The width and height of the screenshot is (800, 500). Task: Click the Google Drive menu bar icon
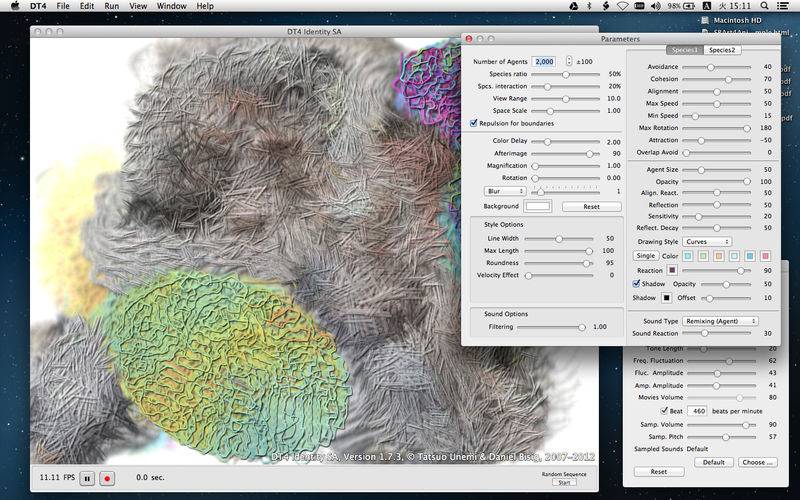(573, 6)
